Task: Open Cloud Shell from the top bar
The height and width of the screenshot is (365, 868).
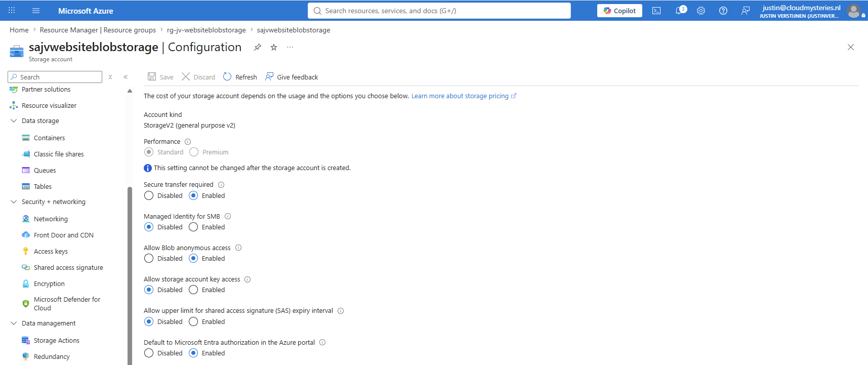Action: (x=656, y=11)
